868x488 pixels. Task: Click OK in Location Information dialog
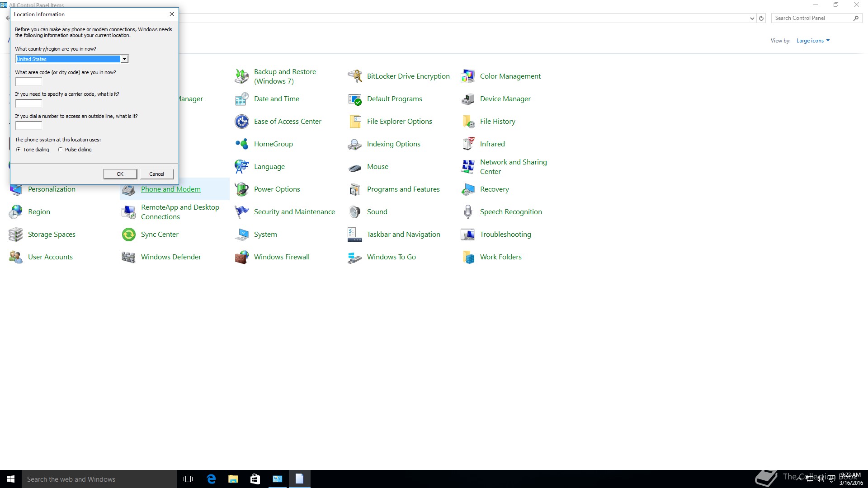[120, 174]
